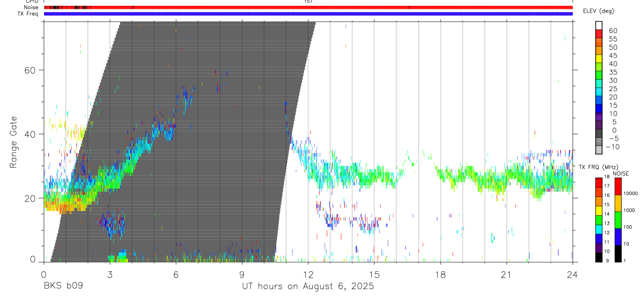Click the x-axis hour tick label 18
Screen dimensions: 644x297
440,274
